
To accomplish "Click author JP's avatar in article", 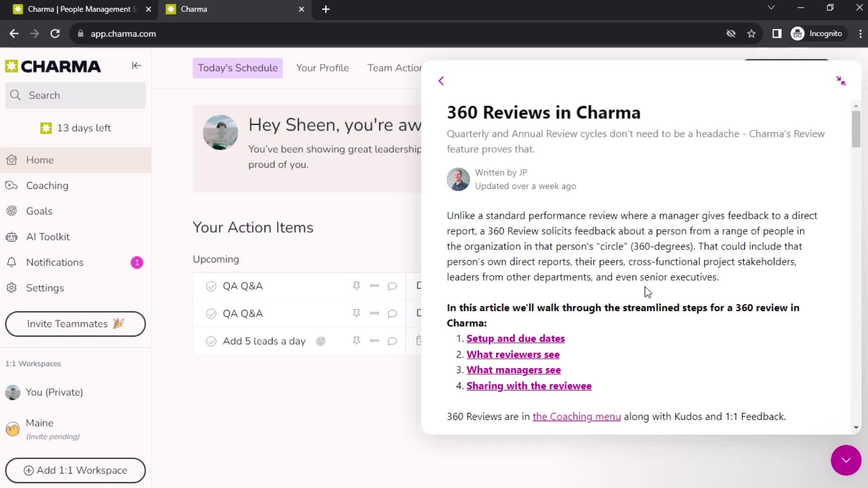I will [458, 179].
